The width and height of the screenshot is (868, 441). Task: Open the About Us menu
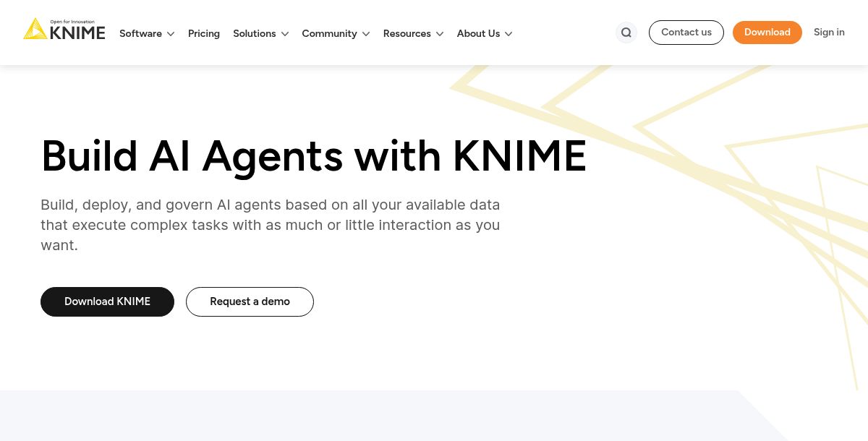478,33
